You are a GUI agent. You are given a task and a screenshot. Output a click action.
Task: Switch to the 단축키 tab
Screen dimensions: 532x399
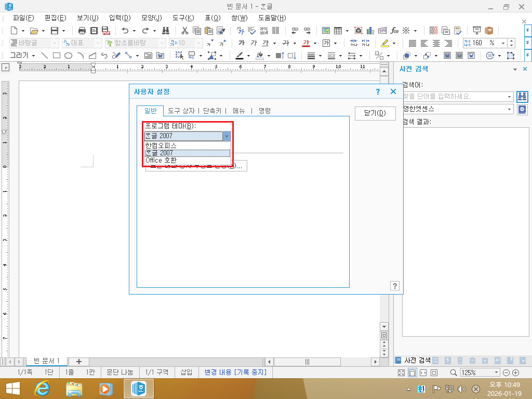[x=211, y=111]
